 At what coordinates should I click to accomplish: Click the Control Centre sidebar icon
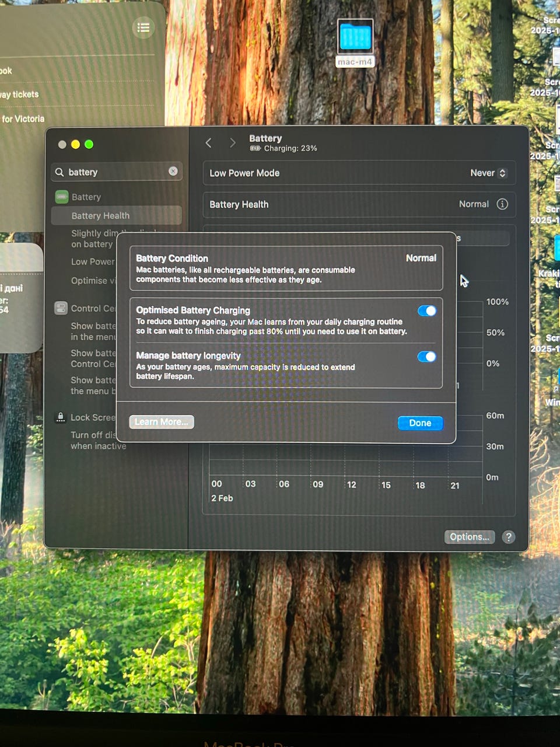point(61,308)
